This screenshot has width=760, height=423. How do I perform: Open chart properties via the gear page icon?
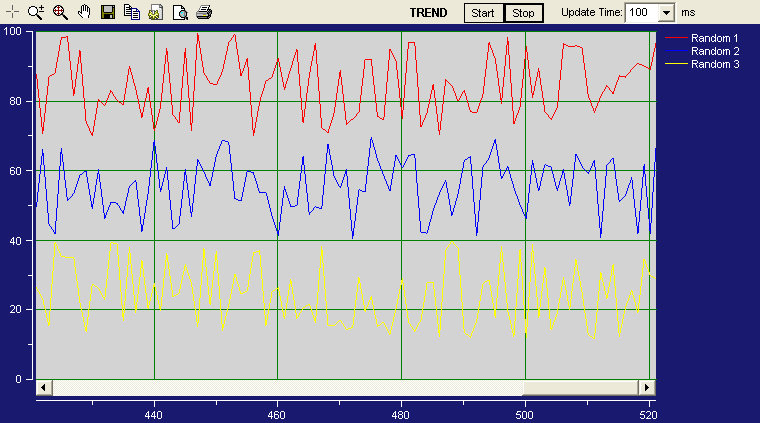click(x=156, y=13)
